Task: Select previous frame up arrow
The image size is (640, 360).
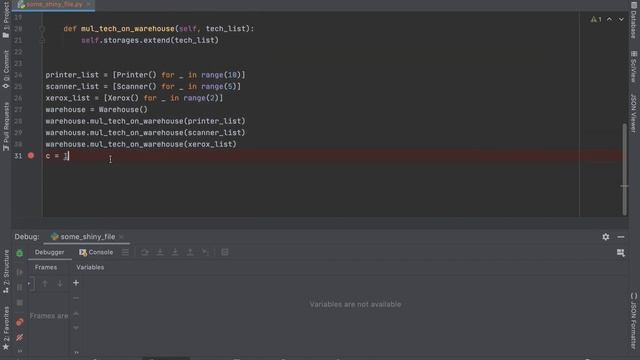Action: (45, 284)
